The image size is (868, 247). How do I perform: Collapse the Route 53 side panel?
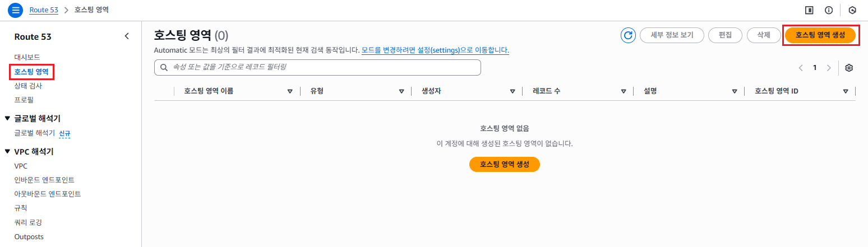[x=127, y=36]
